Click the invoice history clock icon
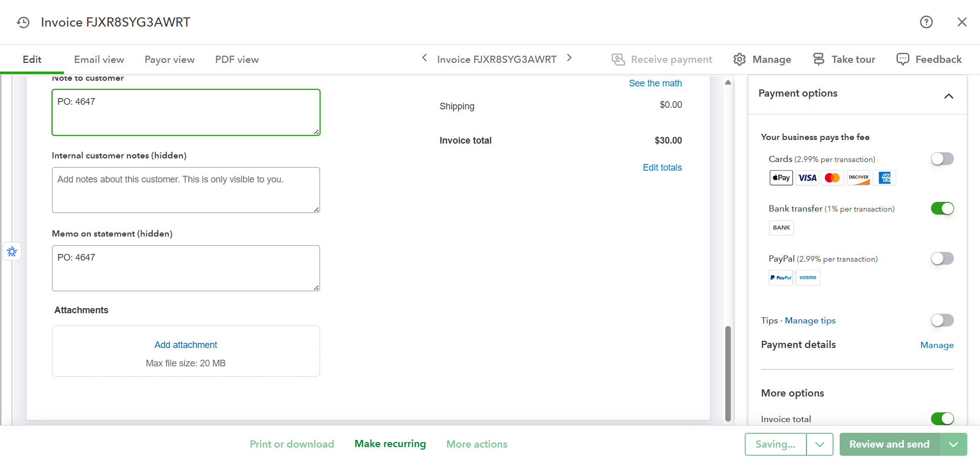This screenshot has width=980, height=466. pos(23,22)
